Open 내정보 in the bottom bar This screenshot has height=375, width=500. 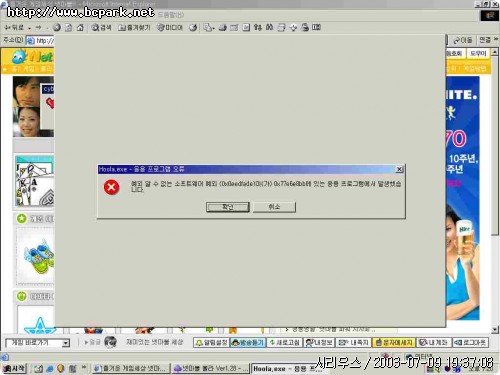pos(319,342)
